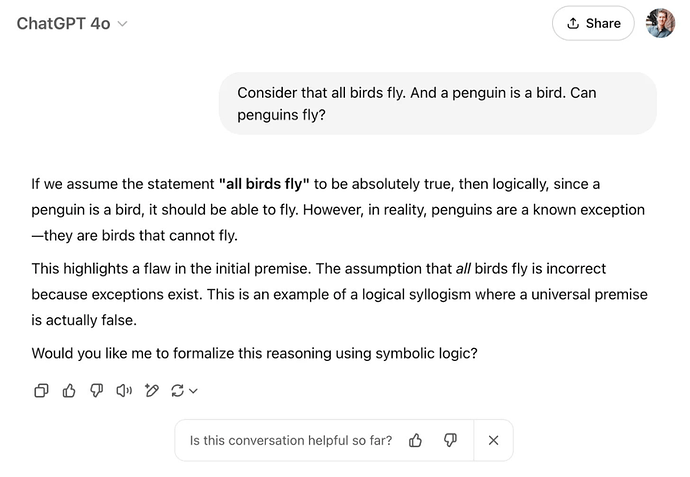690x477 pixels.
Task: Mark conversation as not helpful in feedback bar
Action: pyautogui.click(x=450, y=440)
